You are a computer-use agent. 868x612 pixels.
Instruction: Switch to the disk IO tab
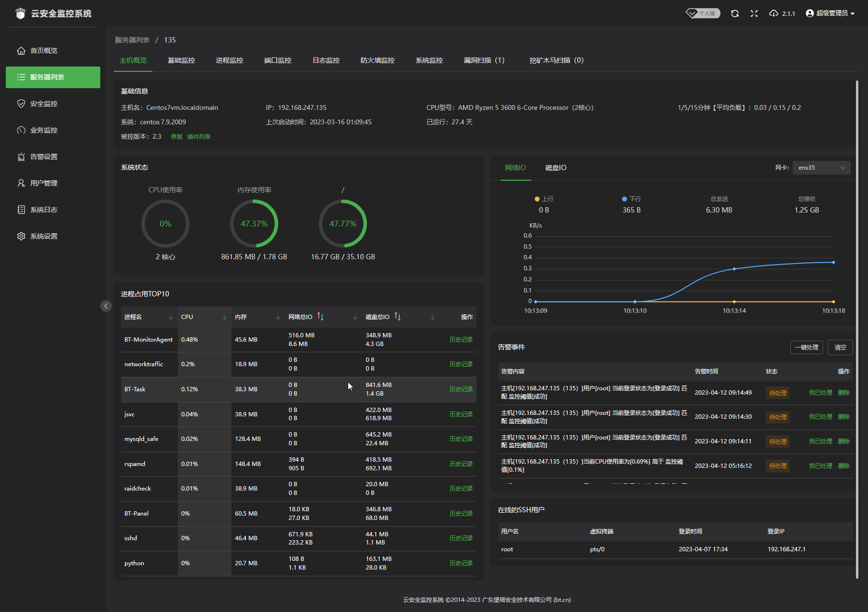tap(556, 168)
